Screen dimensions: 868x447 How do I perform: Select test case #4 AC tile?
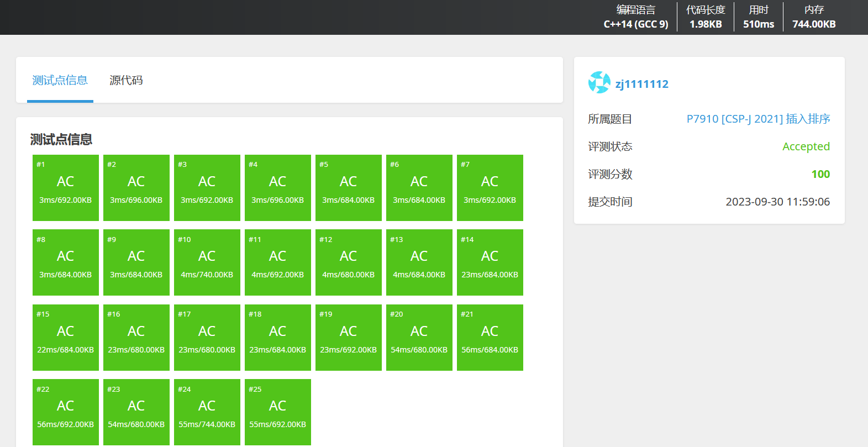[x=278, y=188]
